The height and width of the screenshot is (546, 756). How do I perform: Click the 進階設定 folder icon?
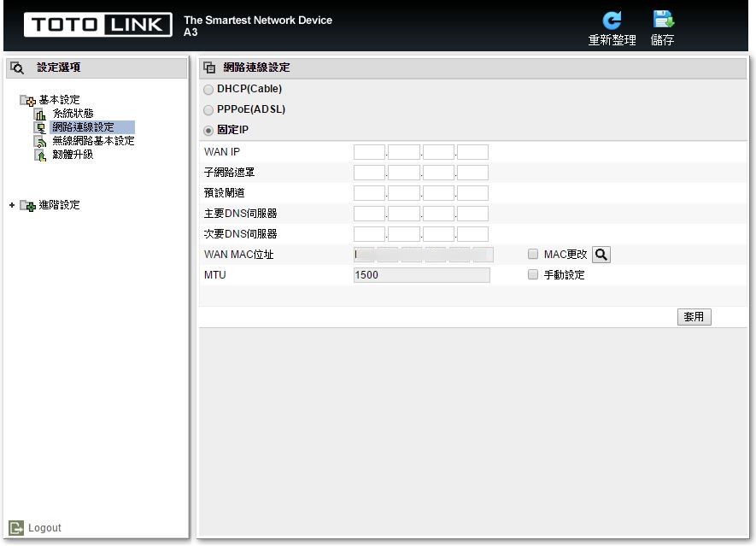(x=28, y=206)
